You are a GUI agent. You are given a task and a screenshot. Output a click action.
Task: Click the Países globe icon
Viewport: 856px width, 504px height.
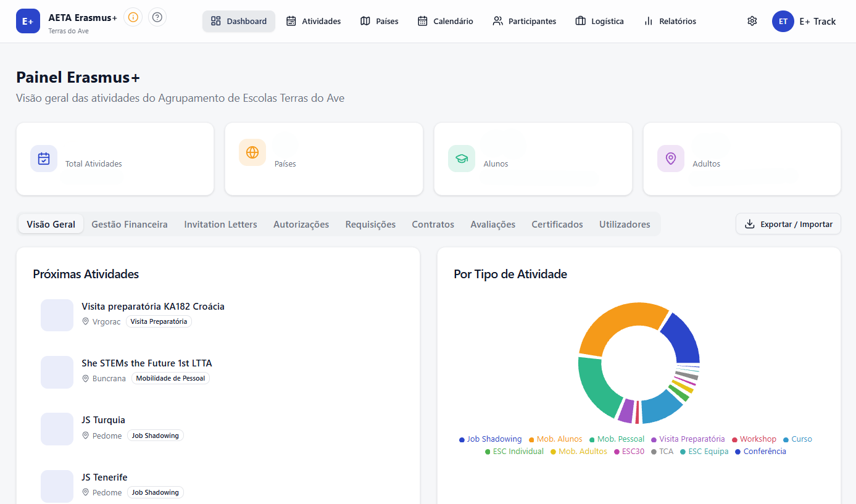point(252,152)
